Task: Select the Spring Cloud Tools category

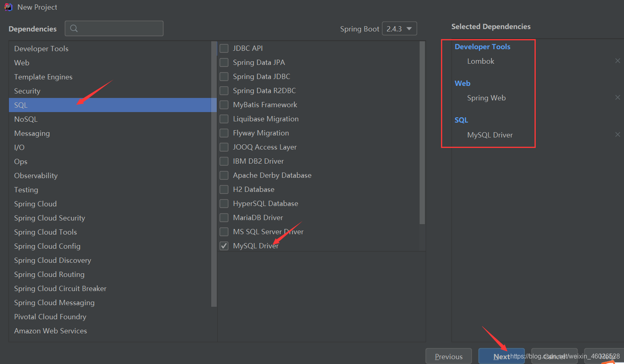Action: coord(110,232)
